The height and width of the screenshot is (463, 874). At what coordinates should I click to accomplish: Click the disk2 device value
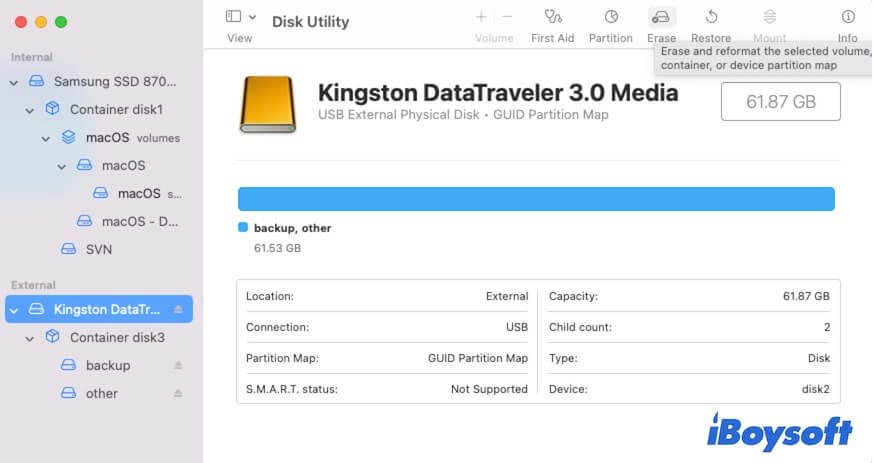tap(815, 389)
